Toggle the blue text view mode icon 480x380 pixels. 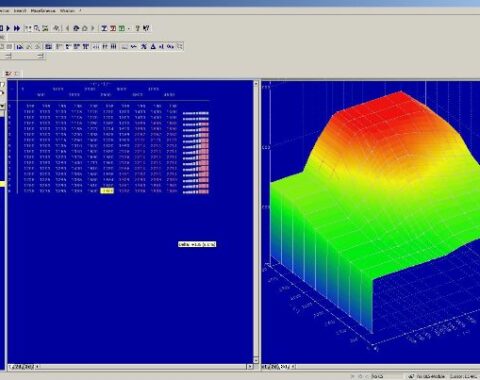click(x=104, y=28)
